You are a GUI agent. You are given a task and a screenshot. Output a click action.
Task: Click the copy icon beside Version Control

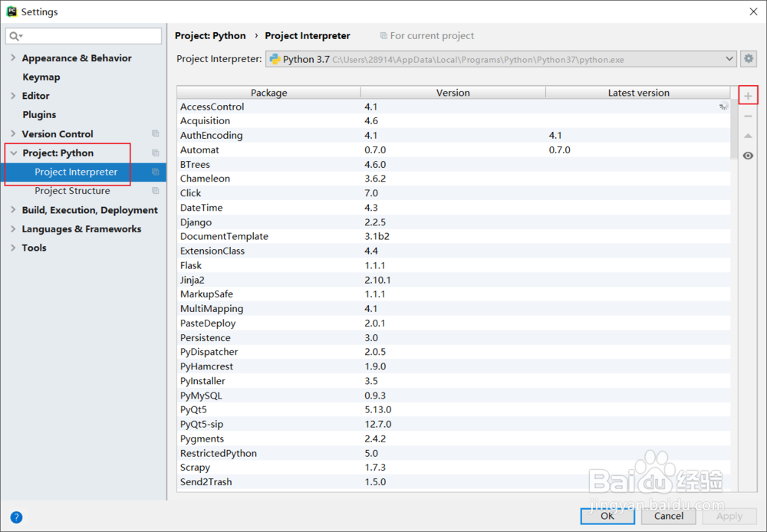(x=156, y=134)
